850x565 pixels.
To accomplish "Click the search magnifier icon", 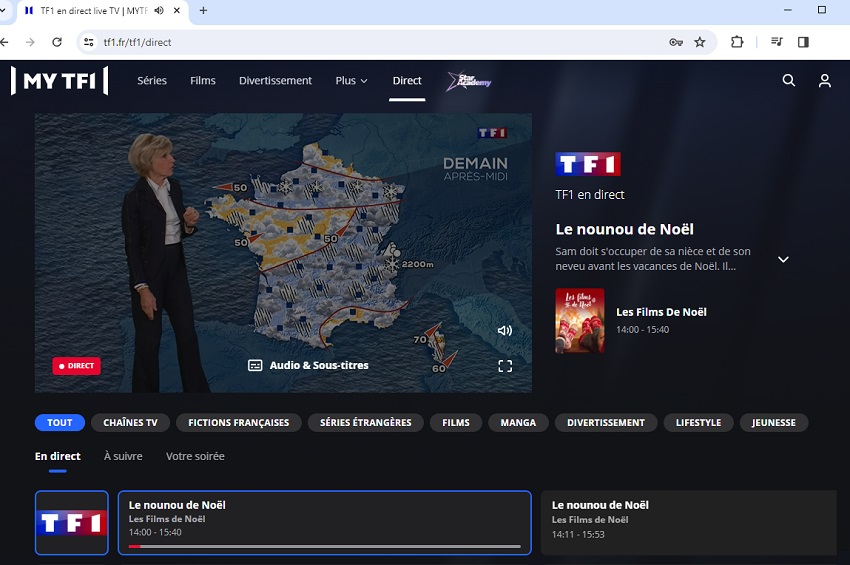I will coord(789,81).
